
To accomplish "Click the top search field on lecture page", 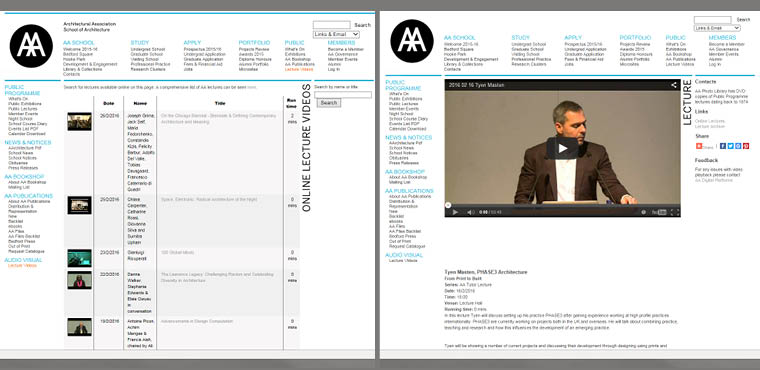I will coord(712,20).
